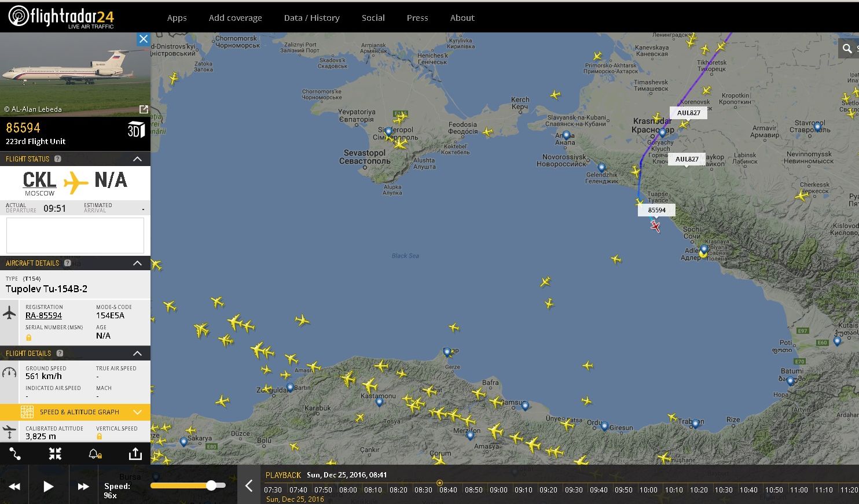
Task: Click the AUL827 label near Krasnodar
Action: tap(688, 113)
